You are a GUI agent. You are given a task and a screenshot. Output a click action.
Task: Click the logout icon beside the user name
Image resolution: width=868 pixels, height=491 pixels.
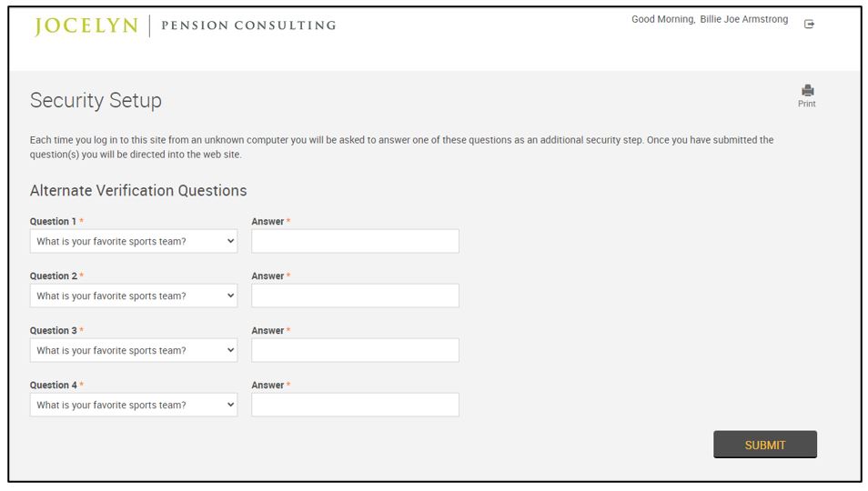coord(809,25)
